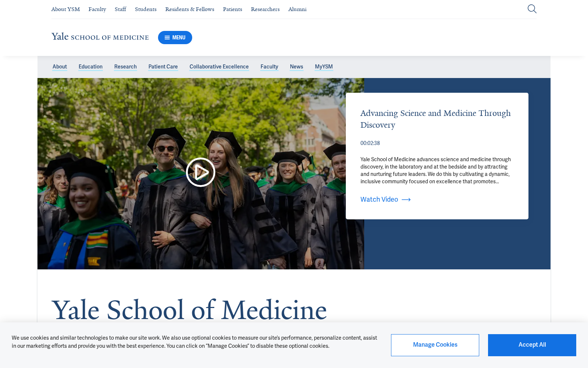Viewport: 588px width, 368px height.
Task: Open the blue MENU button
Action: tap(175, 38)
